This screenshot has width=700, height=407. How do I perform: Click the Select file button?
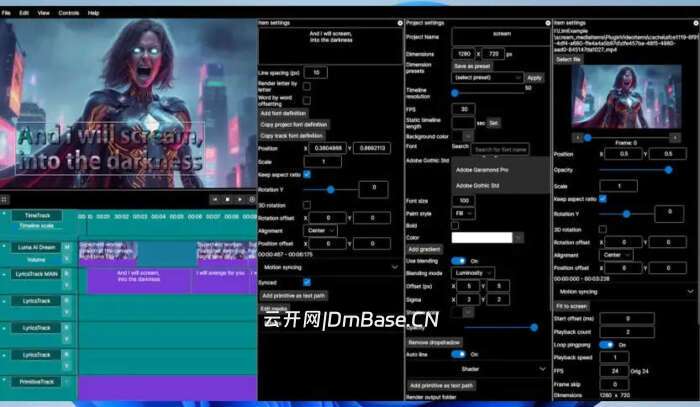point(568,59)
